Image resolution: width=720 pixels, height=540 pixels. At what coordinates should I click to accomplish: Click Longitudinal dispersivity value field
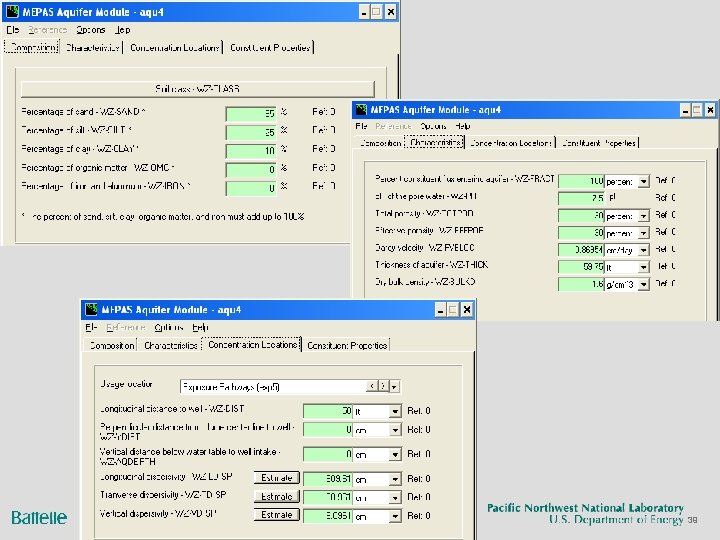pos(328,479)
